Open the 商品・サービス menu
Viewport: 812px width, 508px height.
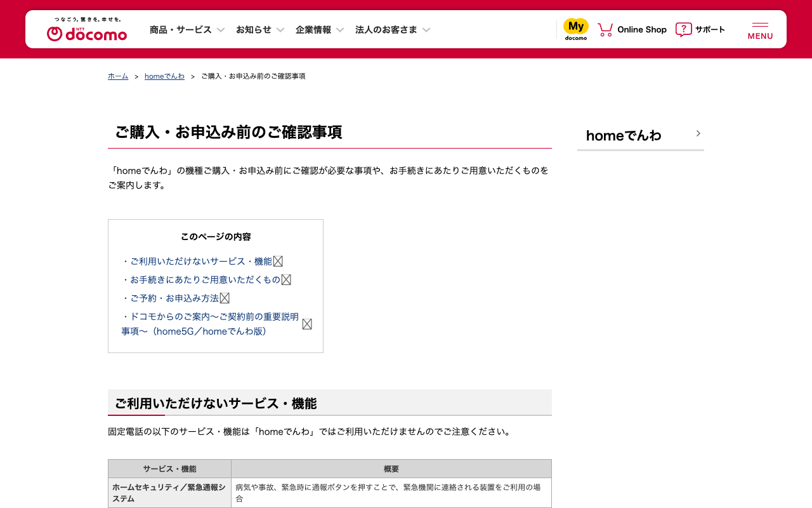pyautogui.click(x=181, y=30)
